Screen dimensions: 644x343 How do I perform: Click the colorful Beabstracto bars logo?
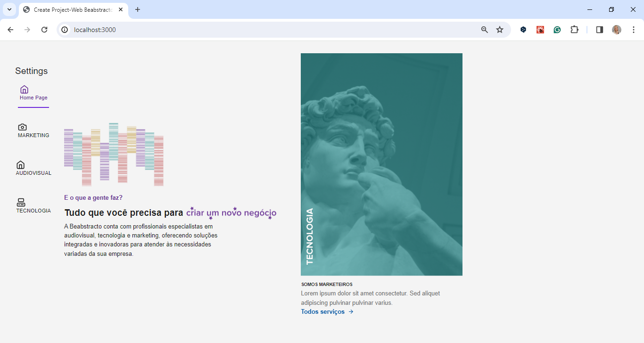coord(114,155)
